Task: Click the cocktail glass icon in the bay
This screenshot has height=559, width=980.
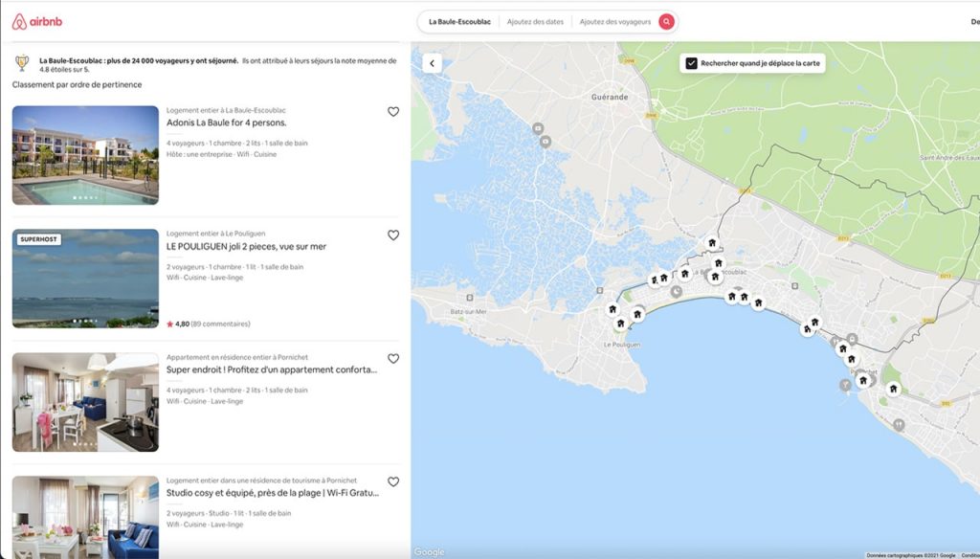Action: coord(845,385)
